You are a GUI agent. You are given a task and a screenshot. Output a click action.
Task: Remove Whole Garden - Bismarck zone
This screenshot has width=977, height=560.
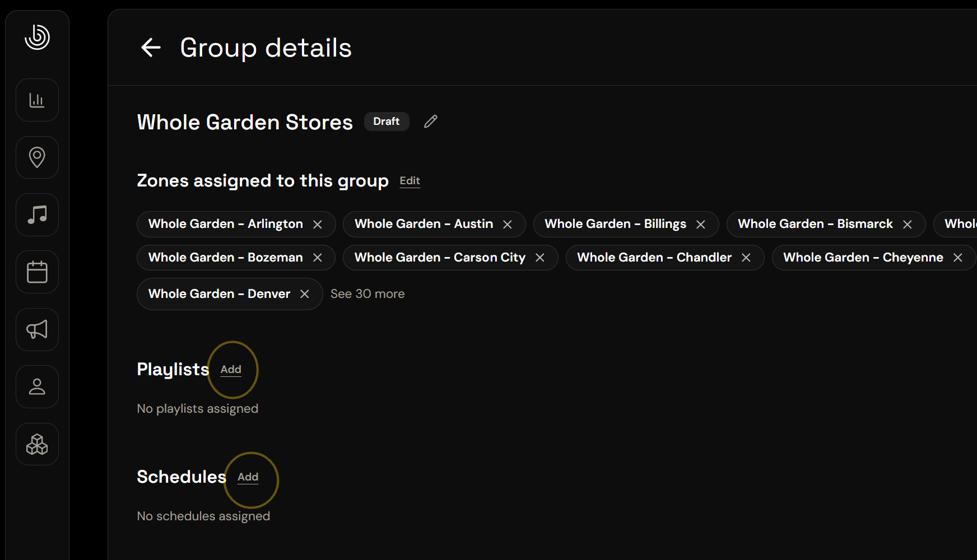pos(908,225)
